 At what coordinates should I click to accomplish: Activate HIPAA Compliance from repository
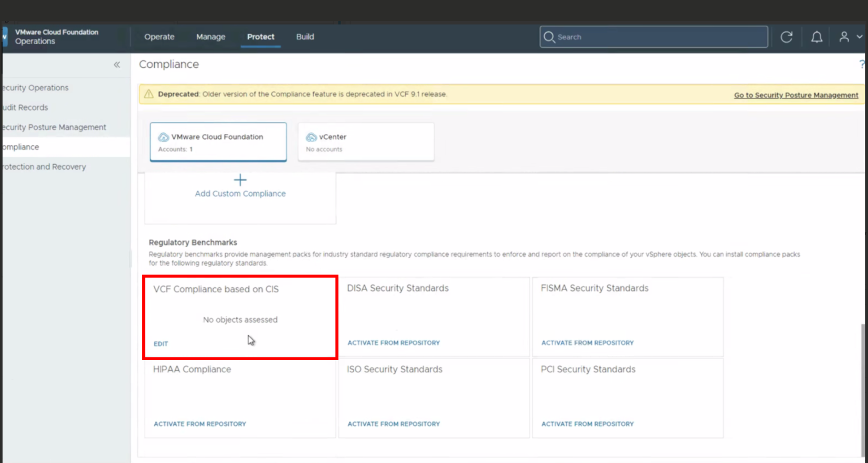point(200,424)
